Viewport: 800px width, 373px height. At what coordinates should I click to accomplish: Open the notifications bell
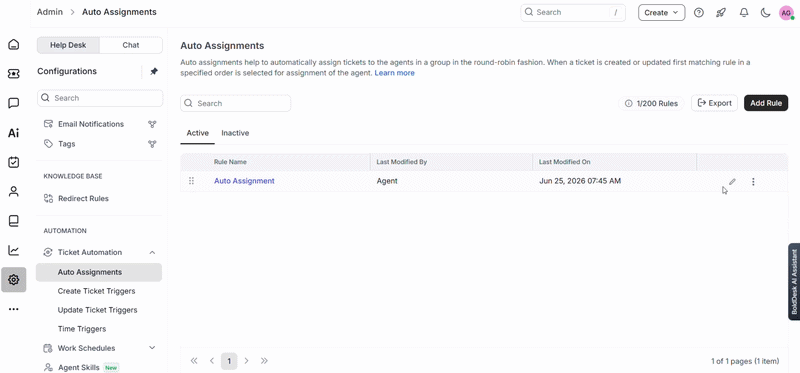click(743, 13)
